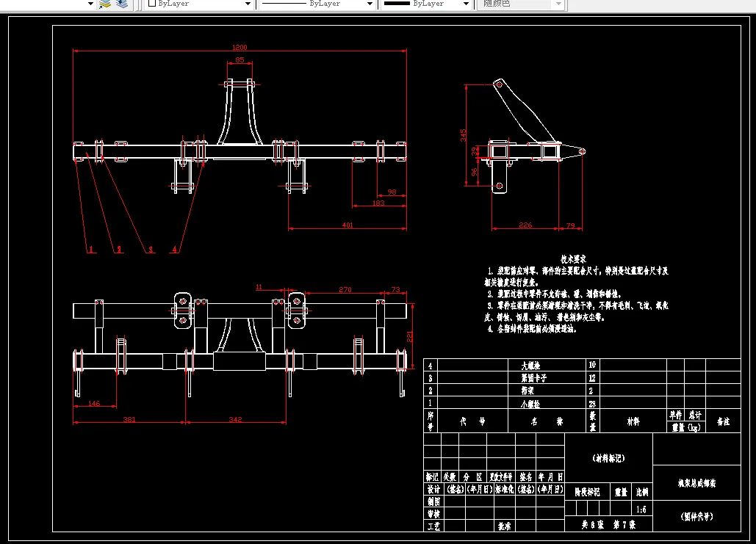The width and height of the screenshot is (756, 544).
Task: Select the 85 dimension above the bracket
Action: click(240, 59)
